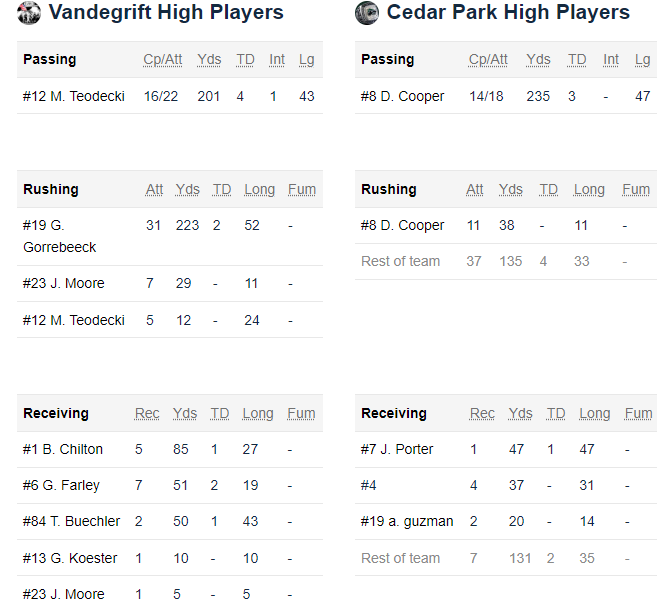Click the Int column header for Vandegrift passing
The image size is (657, 610).
pos(277,59)
